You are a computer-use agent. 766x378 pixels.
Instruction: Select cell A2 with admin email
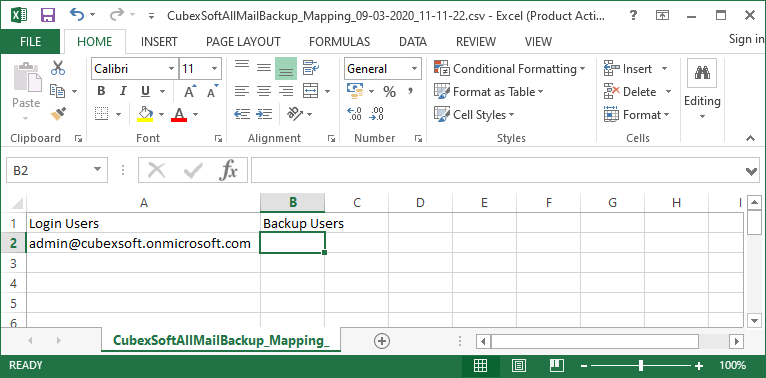coord(143,243)
